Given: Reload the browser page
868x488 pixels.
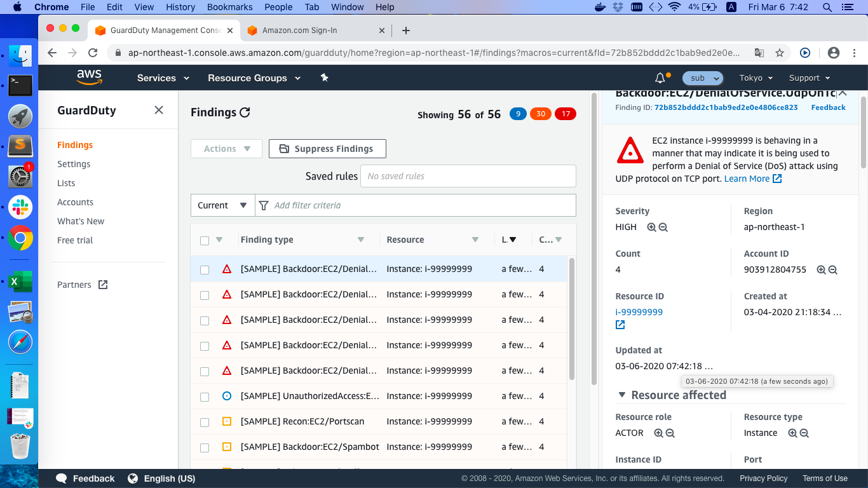Looking at the screenshot, I should [93, 53].
